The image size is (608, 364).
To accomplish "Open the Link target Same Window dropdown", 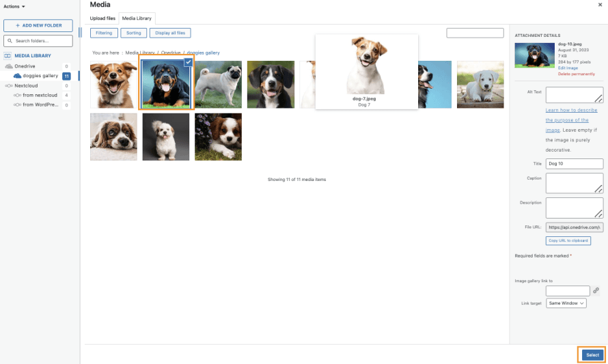I will (566, 303).
